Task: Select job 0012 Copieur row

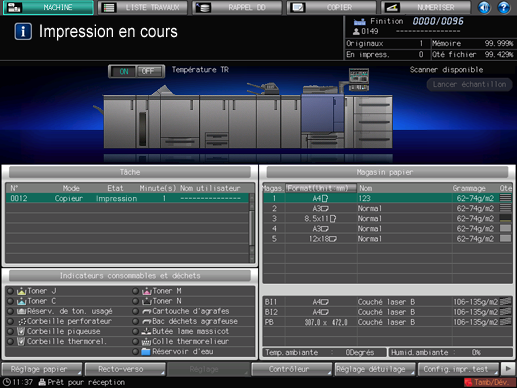Action: pos(127,198)
